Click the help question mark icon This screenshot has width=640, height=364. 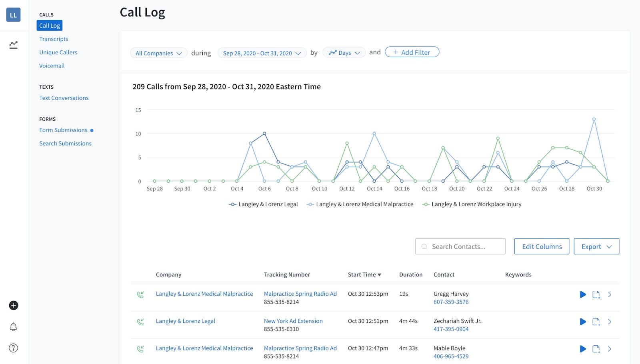[14, 348]
